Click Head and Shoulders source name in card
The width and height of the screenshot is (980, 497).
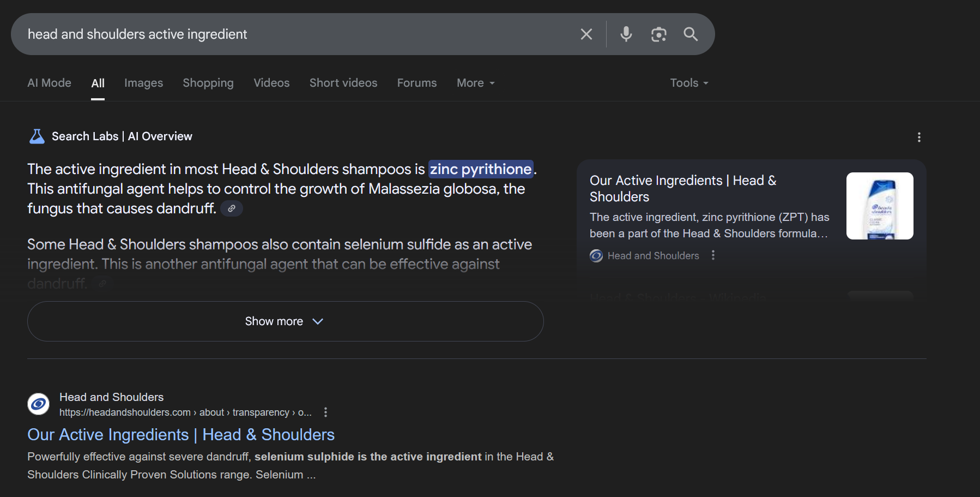tap(653, 256)
